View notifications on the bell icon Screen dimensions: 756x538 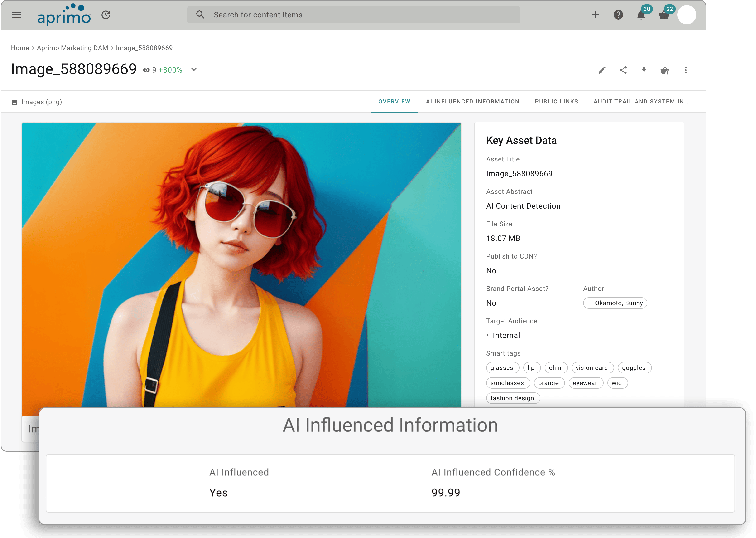641,15
